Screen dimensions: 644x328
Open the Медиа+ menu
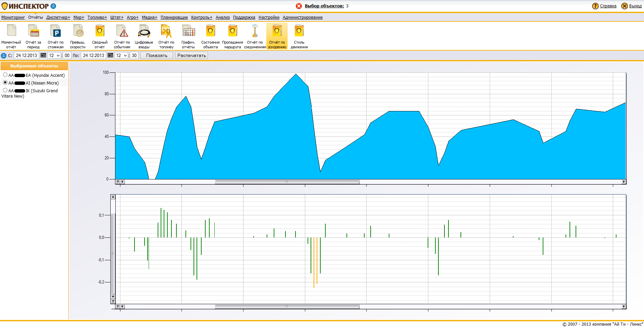click(x=150, y=17)
